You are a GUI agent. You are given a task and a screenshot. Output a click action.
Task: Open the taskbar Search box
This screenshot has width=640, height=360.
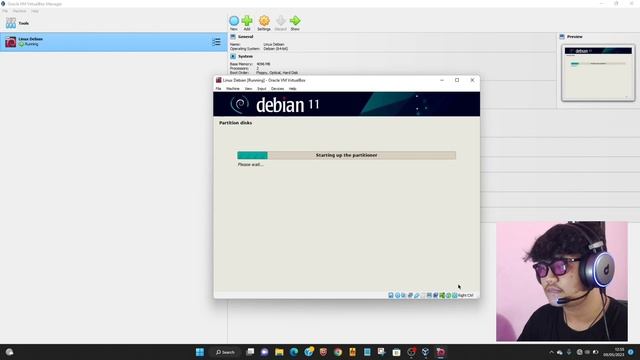[x=225, y=352]
